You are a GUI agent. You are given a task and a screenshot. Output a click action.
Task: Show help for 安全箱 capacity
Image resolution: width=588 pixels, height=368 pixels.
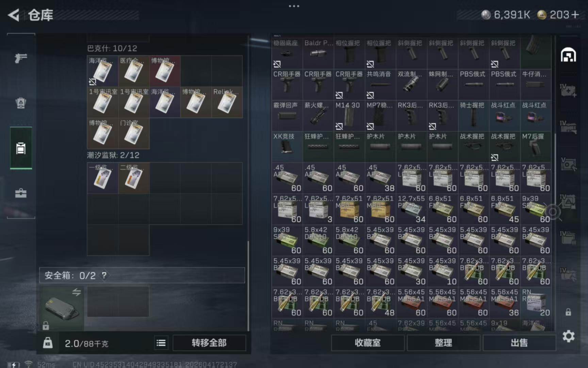coord(104,275)
